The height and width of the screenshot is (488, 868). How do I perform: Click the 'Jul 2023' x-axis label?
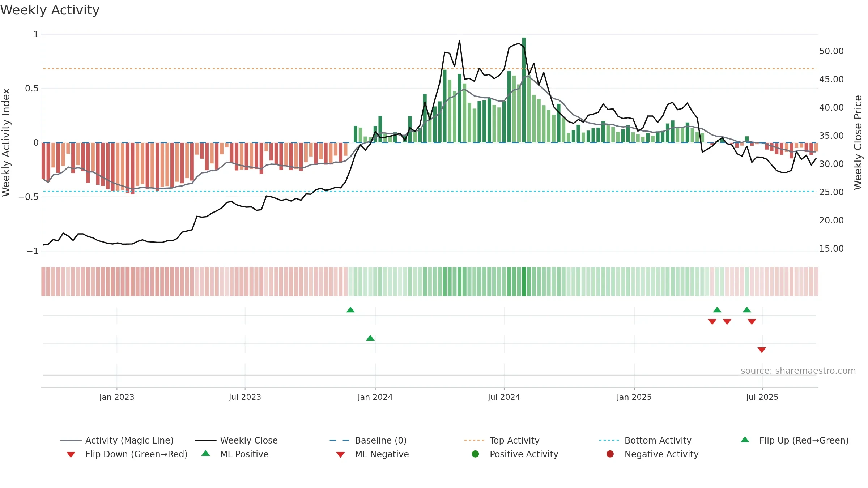pyautogui.click(x=245, y=397)
